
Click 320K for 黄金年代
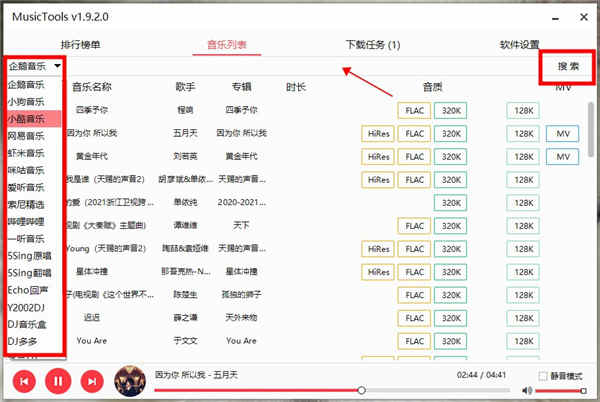pyautogui.click(x=451, y=157)
